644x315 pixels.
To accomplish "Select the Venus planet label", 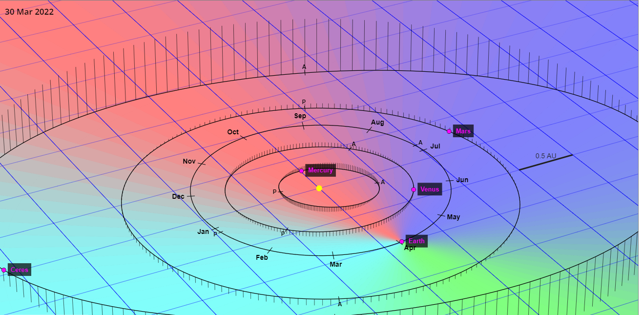I will click(x=430, y=189).
